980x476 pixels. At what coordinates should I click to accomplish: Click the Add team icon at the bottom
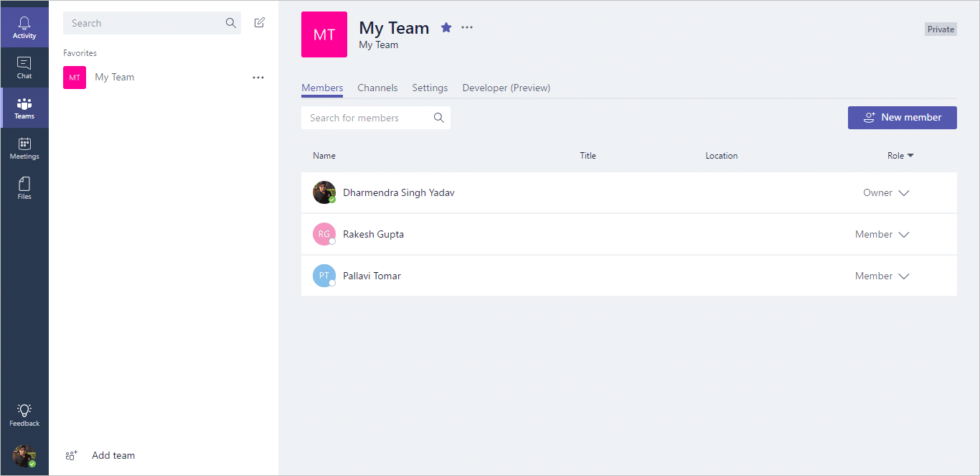[x=71, y=455]
